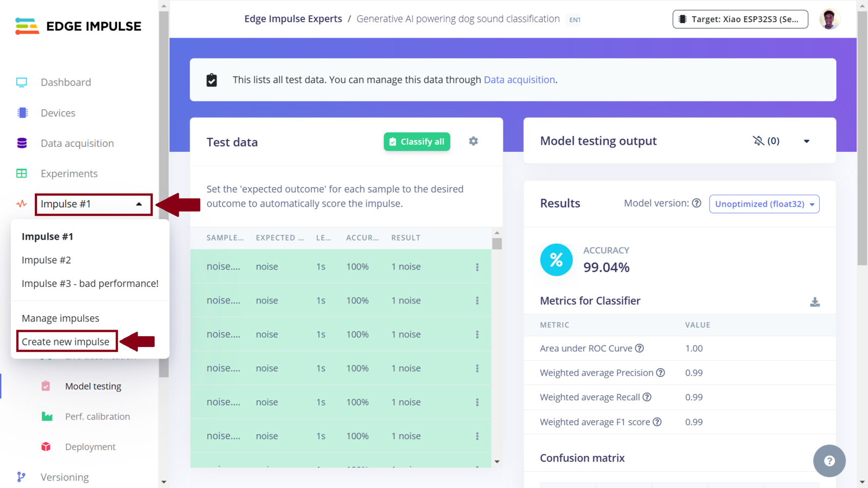Click the accuracy percent badge

[x=556, y=260]
